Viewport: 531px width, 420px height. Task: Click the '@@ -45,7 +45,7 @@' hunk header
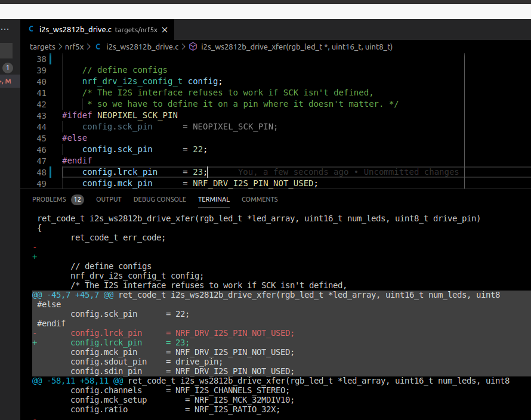(73, 295)
